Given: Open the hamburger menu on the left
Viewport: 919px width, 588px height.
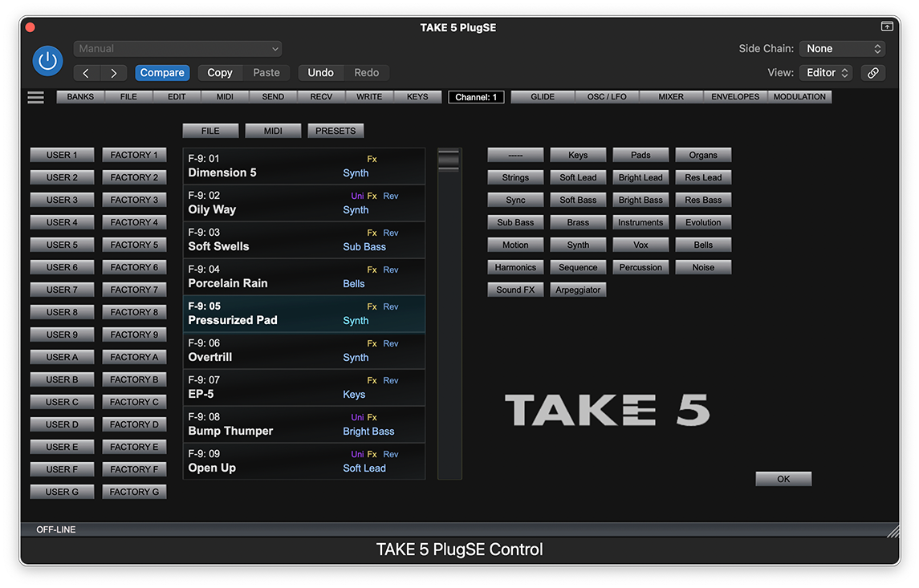Looking at the screenshot, I should [x=35, y=96].
